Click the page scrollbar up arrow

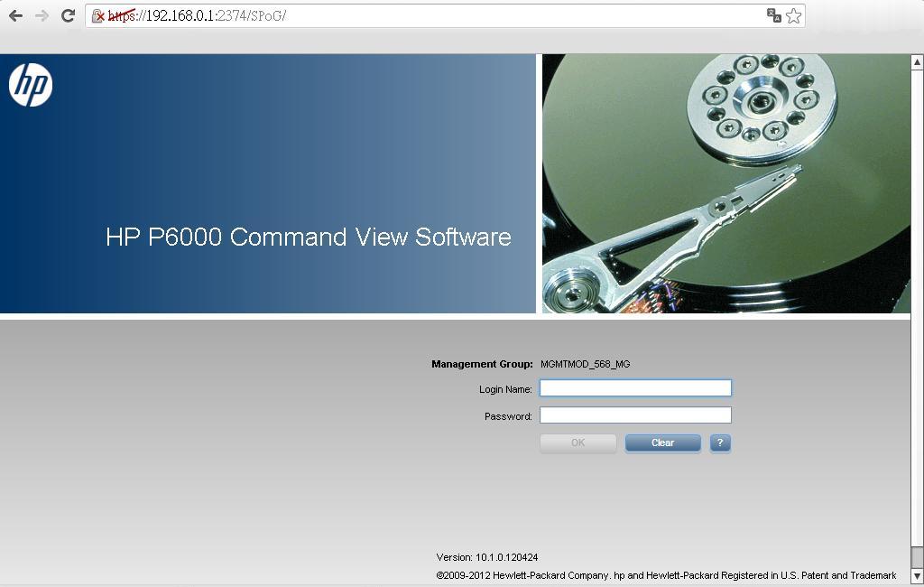[x=917, y=62]
